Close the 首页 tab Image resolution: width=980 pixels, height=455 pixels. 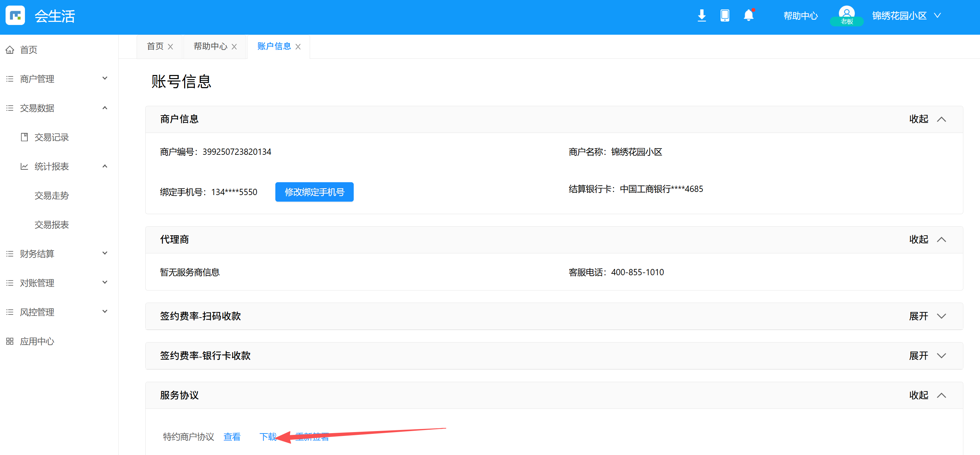(170, 47)
